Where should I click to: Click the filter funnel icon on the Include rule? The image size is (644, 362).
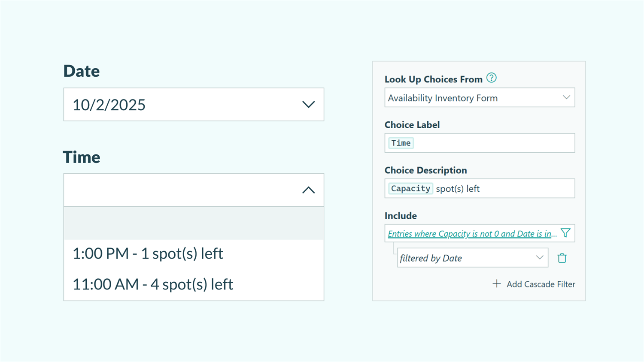click(x=565, y=233)
